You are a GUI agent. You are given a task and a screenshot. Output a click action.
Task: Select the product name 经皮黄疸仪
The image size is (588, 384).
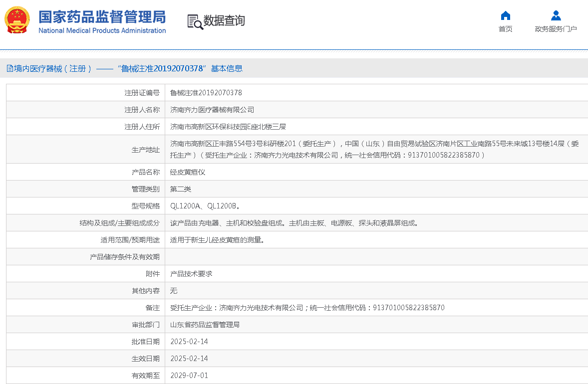188,172
